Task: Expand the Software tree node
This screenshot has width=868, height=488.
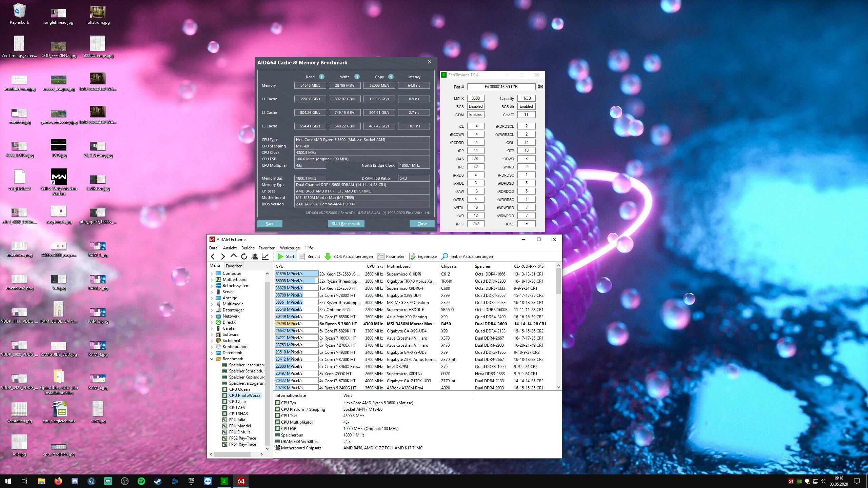Action: click(212, 334)
